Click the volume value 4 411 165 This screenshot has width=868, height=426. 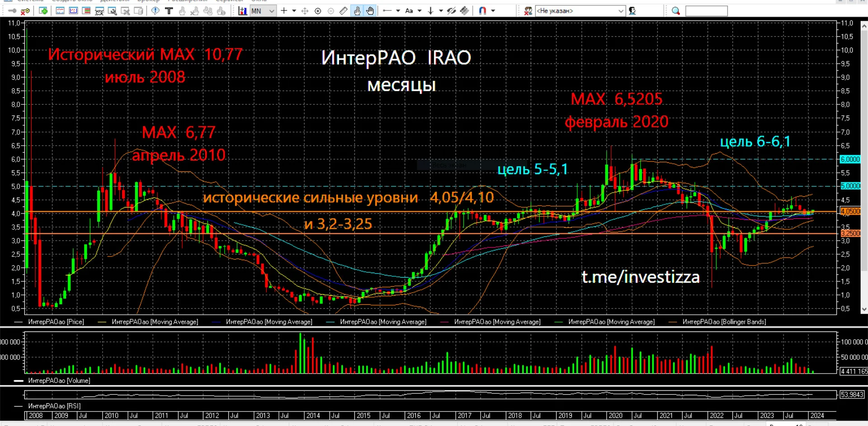[854, 371]
